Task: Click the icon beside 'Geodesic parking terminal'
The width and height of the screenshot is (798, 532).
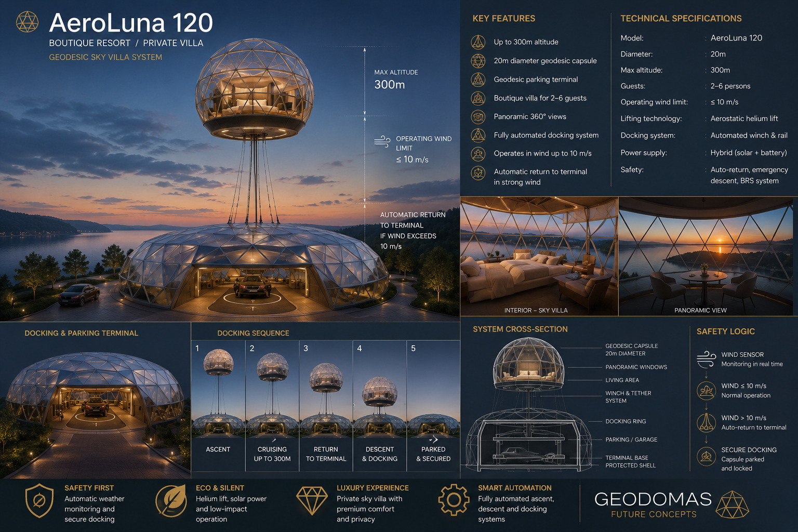Action: [x=478, y=79]
